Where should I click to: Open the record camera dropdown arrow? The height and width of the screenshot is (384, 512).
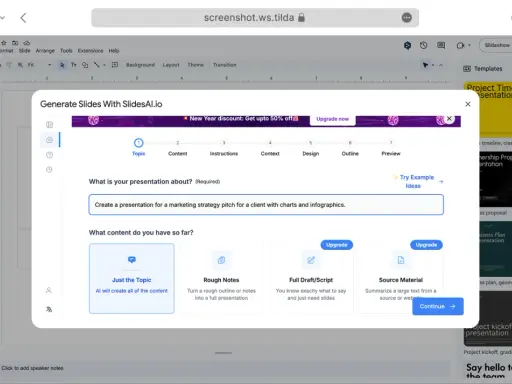[x=469, y=45]
